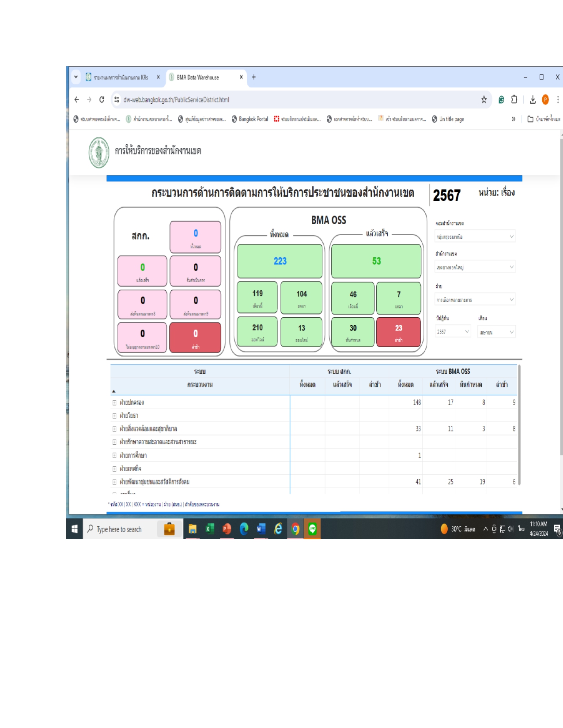The height and width of the screenshot is (728, 563).
Task: Open the Bangkok Portal bookmark
Action: click(250, 119)
